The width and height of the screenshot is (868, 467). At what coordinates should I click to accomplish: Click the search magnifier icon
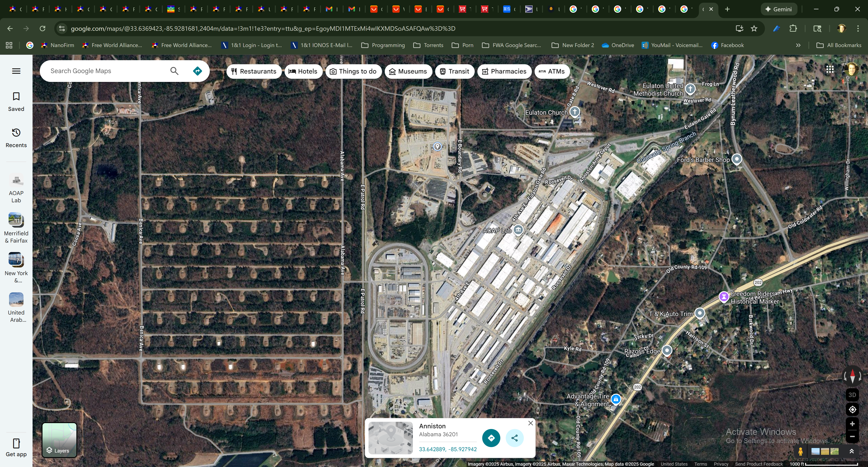174,71
